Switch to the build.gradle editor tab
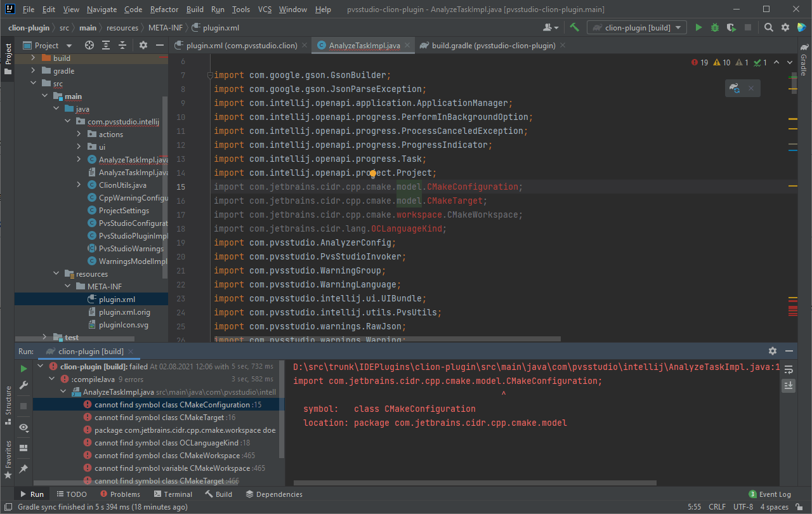The height and width of the screenshot is (514, 812). [x=493, y=45]
